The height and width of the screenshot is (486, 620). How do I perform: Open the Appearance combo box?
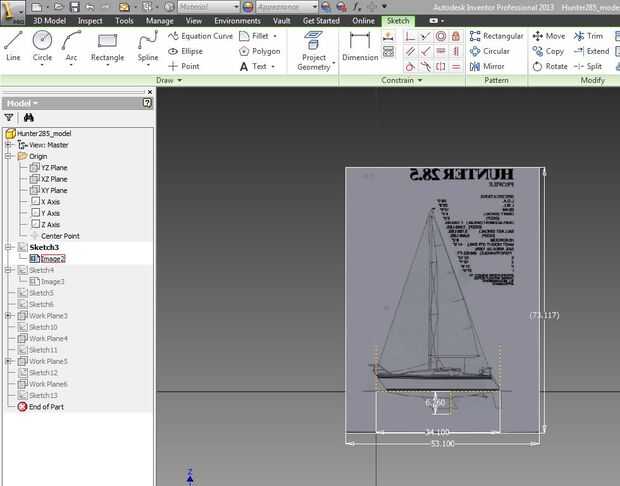click(x=287, y=7)
